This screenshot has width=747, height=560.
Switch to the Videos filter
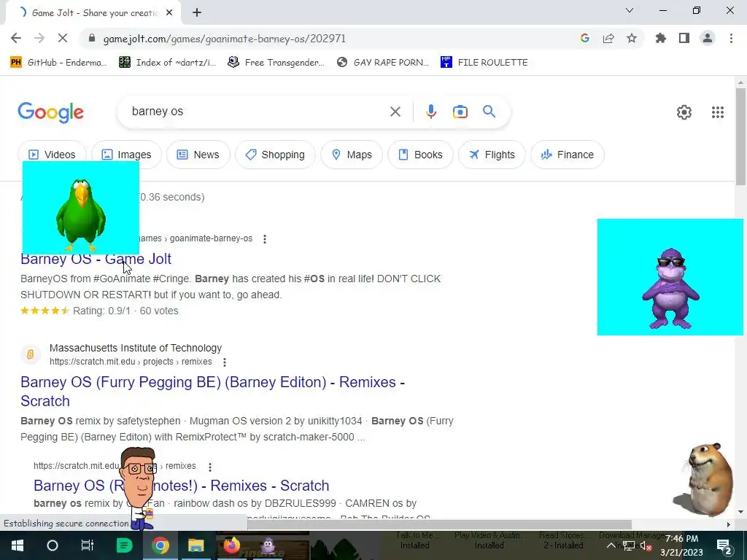pyautogui.click(x=53, y=155)
